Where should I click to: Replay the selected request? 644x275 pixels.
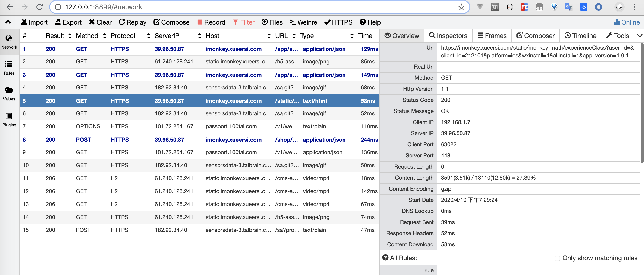pyautogui.click(x=133, y=22)
